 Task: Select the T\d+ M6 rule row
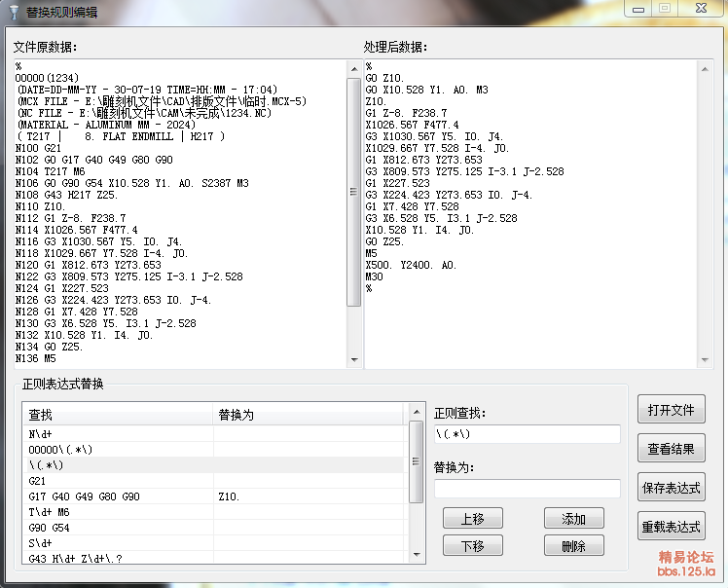(x=215, y=512)
